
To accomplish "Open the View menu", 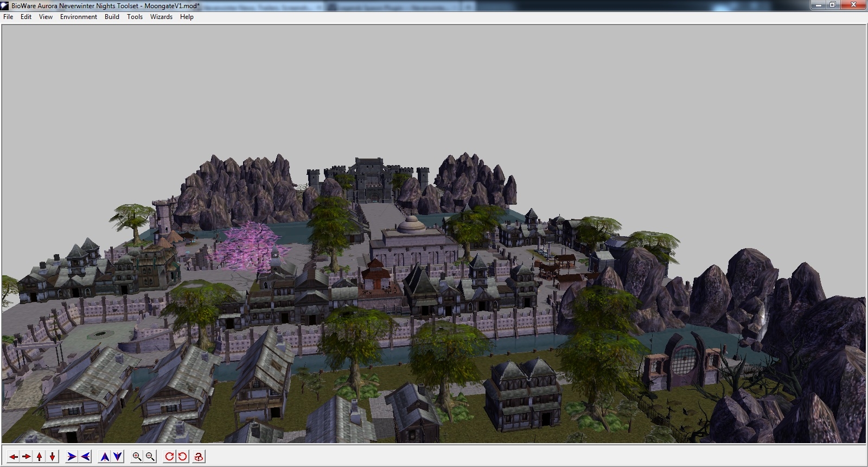I will click(46, 17).
